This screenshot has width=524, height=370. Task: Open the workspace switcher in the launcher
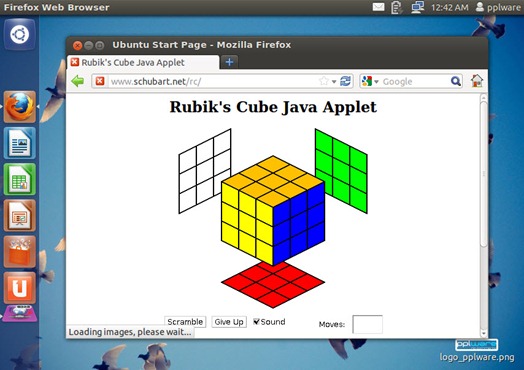(x=20, y=314)
